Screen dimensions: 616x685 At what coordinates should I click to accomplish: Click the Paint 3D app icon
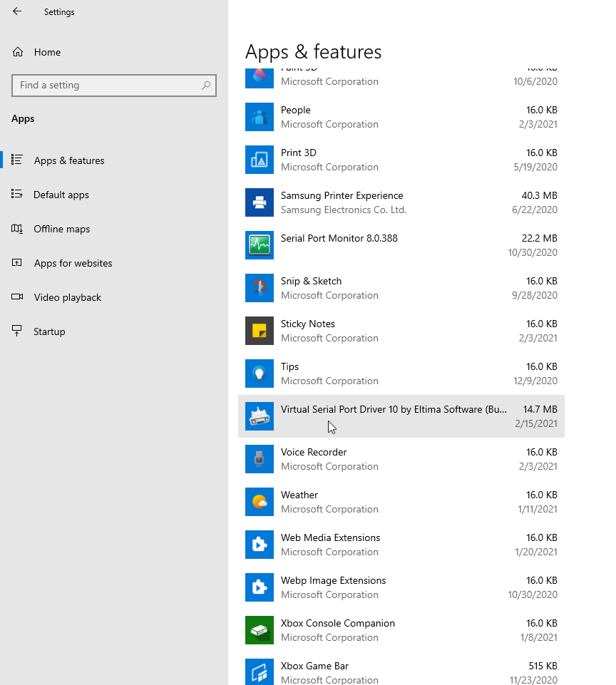pyautogui.click(x=260, y=78)
